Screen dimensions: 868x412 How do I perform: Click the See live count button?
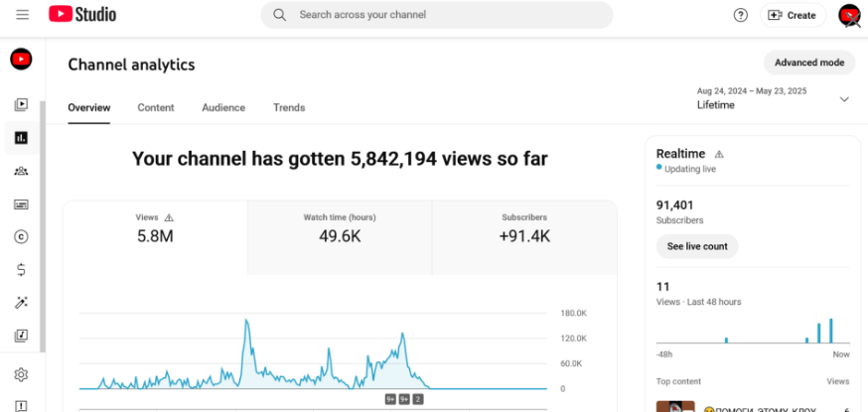697,246
